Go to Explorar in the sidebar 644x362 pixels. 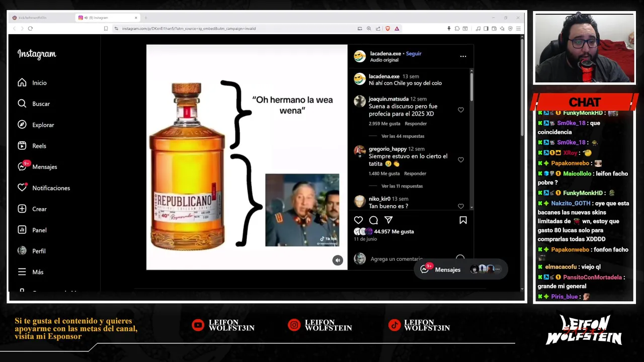coord(36,125)
